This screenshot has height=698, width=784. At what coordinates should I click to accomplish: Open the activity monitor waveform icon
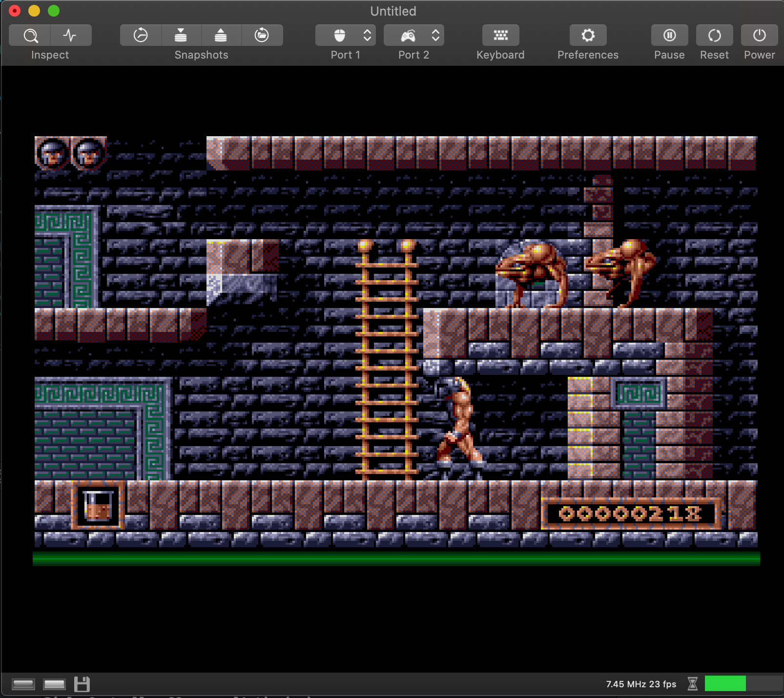(x=70, y=35)
